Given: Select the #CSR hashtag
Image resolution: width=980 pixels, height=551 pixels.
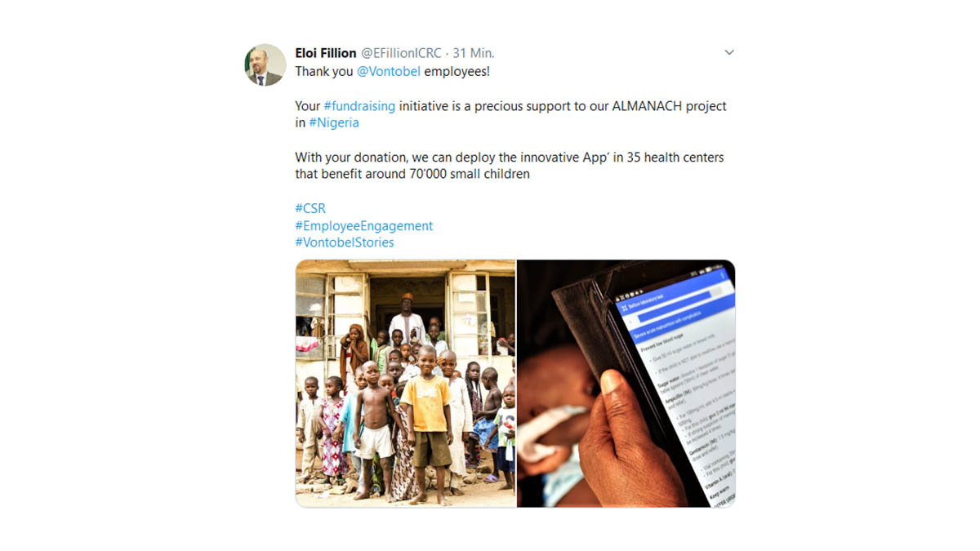Looking at the screenshot, I should (310, 208).
